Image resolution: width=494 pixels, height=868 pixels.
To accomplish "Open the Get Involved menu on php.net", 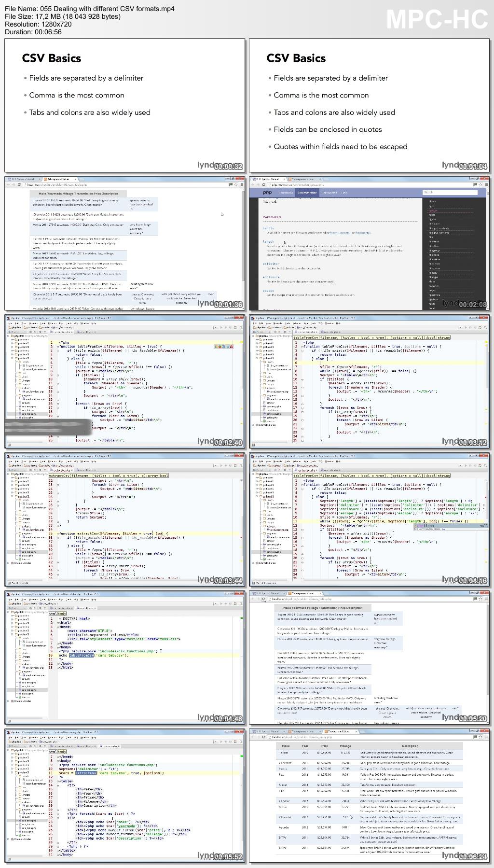I will [329, 193].
